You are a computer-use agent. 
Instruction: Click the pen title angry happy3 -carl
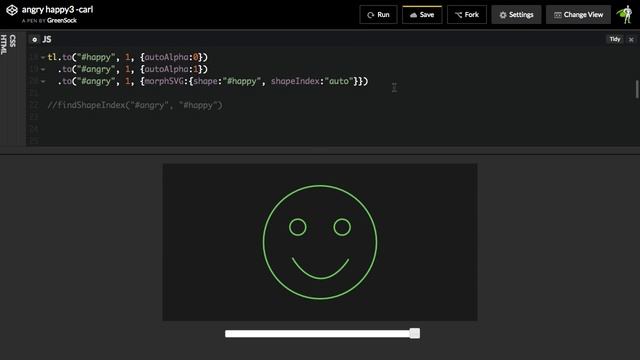[x=57, y=9]
